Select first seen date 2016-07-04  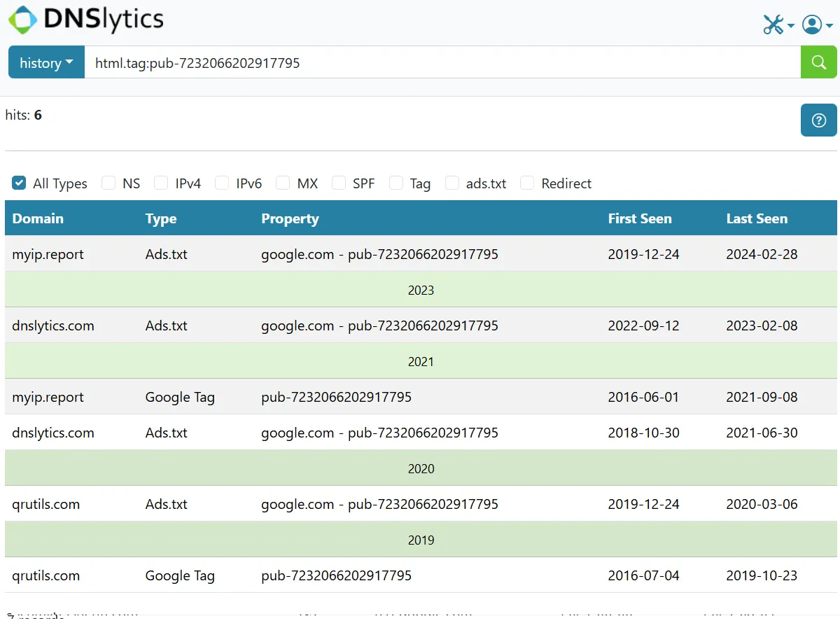[643, 575]
